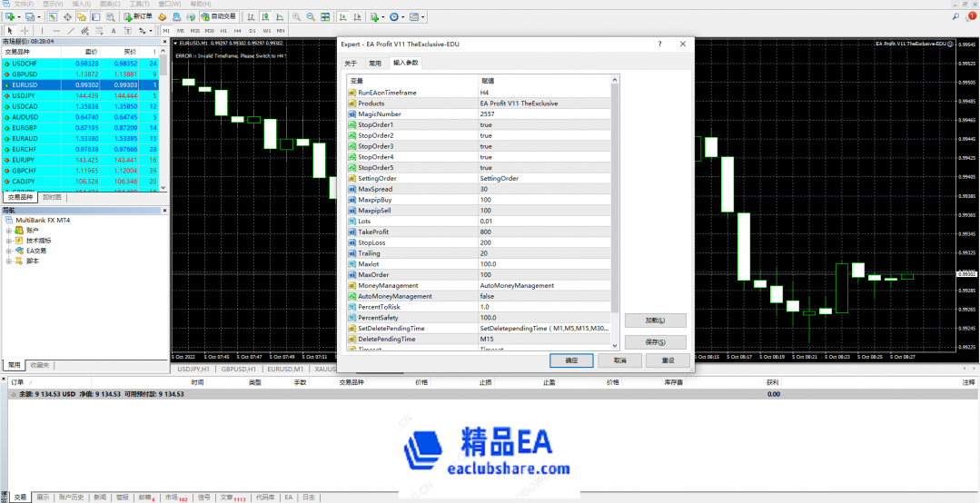This screenshot has width=980, height=503.
Task: Switch chart to candlesticks icon
Action: [265, 17]
